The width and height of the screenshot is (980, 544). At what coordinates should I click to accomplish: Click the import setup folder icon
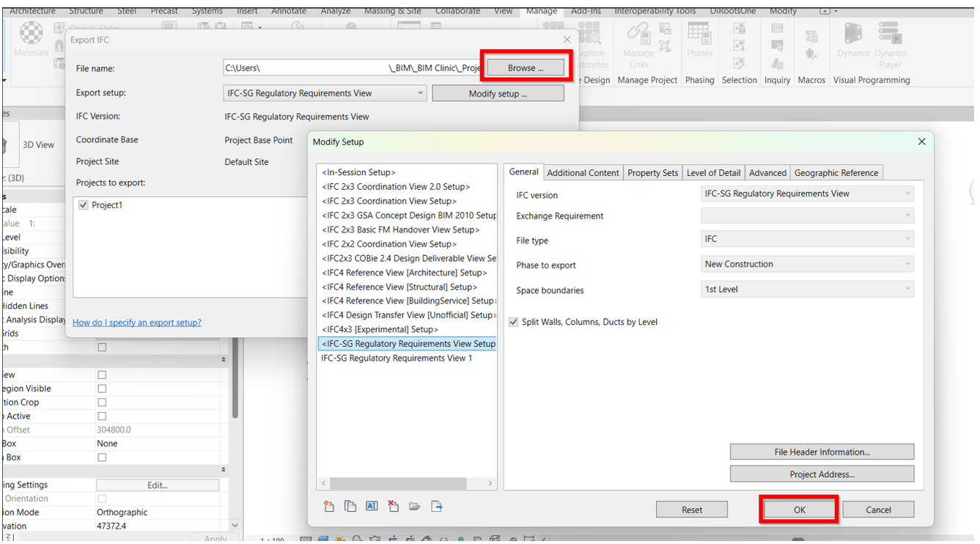(415, 507)
